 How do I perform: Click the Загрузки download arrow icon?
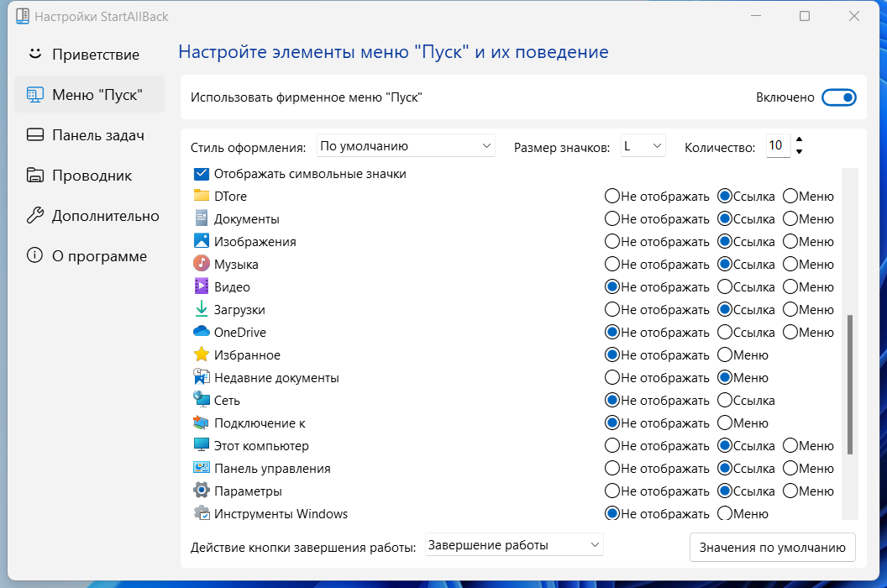click(x=202, y=309)
